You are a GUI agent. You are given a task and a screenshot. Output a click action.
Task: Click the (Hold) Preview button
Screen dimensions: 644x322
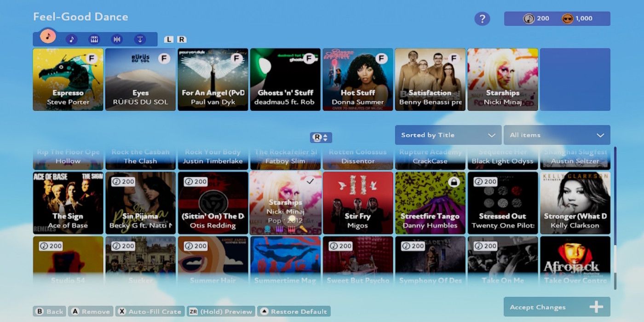coord(222,311)
